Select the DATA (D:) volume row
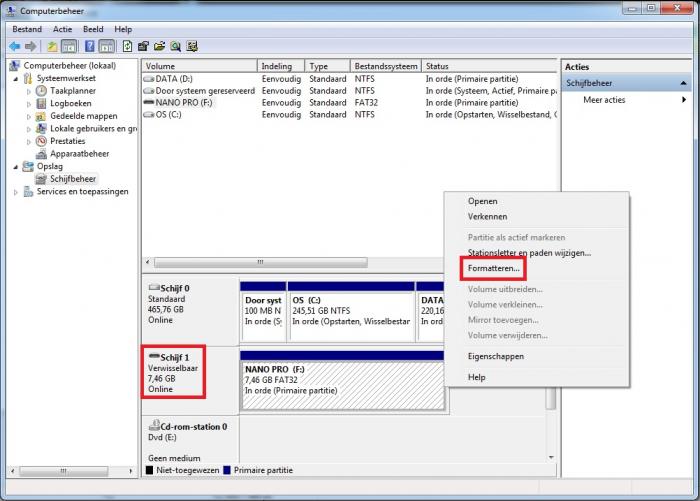The height and width of the screenshot is (501, 700). 350,79
